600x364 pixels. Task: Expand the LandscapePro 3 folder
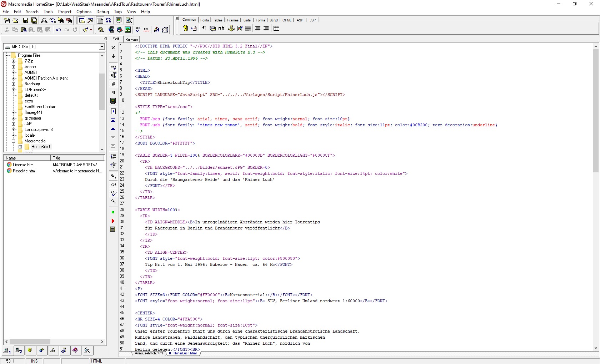[14, 130]
